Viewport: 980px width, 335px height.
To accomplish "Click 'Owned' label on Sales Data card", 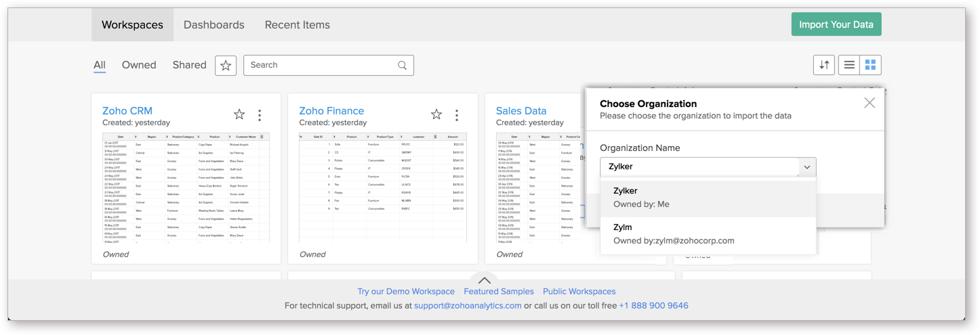I will click(x=510, y=254).
